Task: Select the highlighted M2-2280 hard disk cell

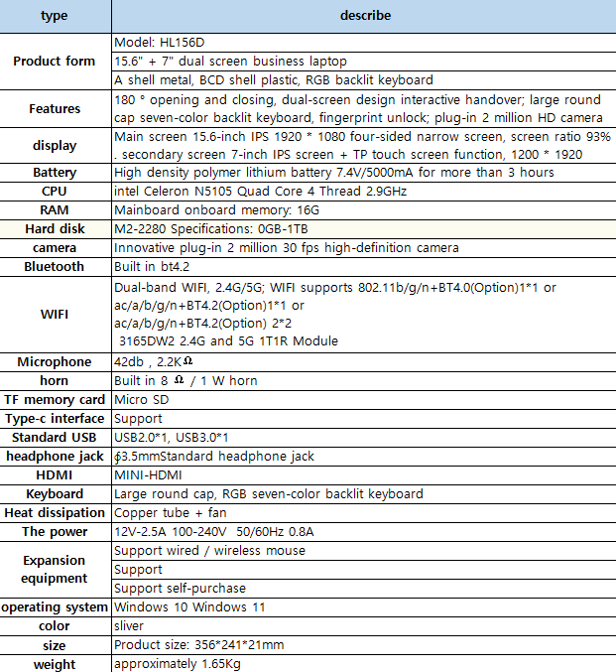Action: 363,229
